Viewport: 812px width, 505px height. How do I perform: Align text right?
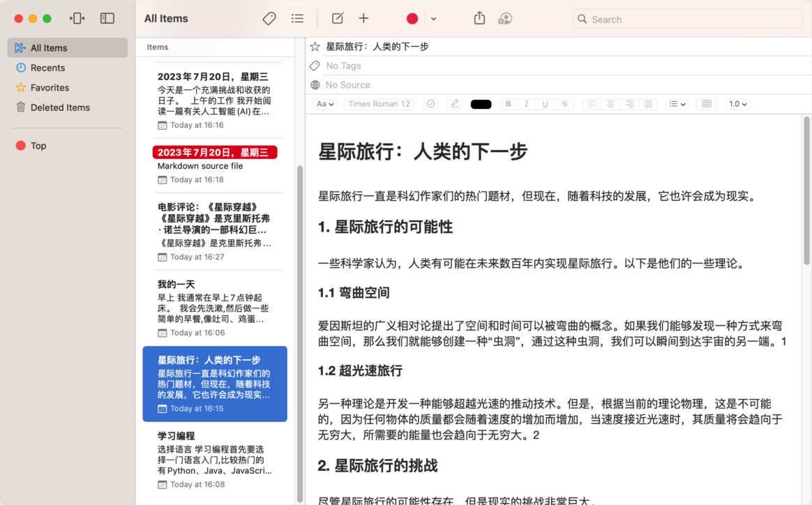(629, 104)
